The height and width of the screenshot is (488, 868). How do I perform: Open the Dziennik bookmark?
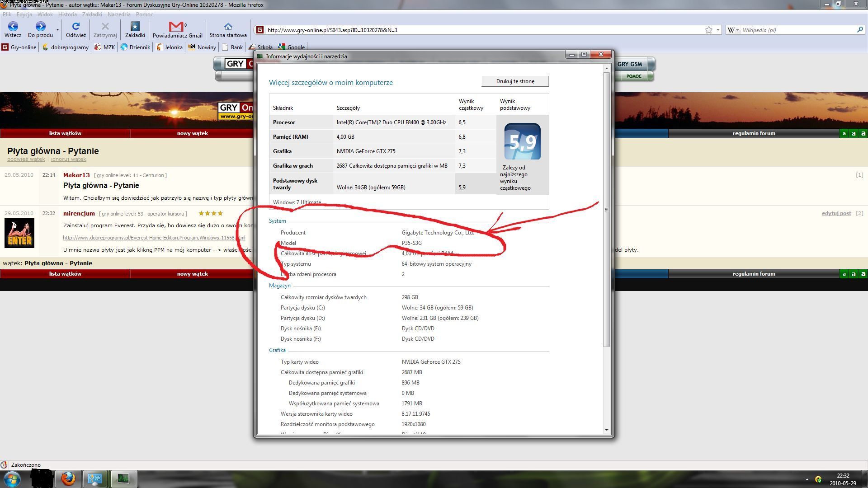[x=135, y=47]
